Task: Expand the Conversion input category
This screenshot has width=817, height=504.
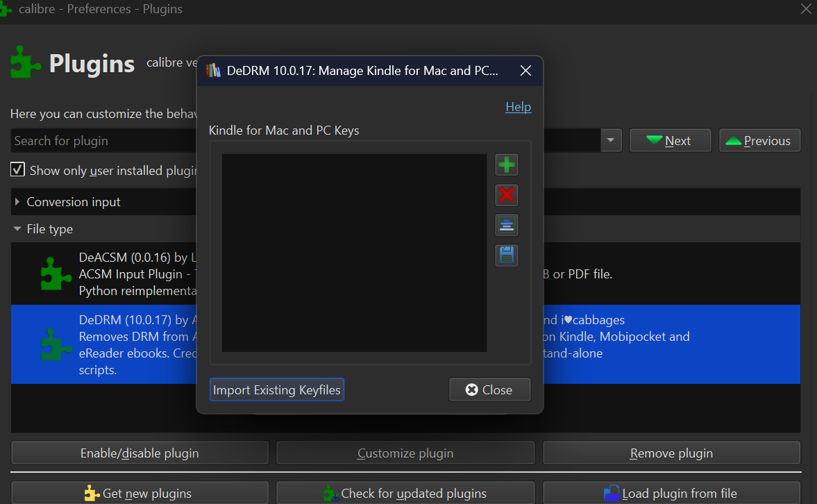Action: click(x=17, y=202)
